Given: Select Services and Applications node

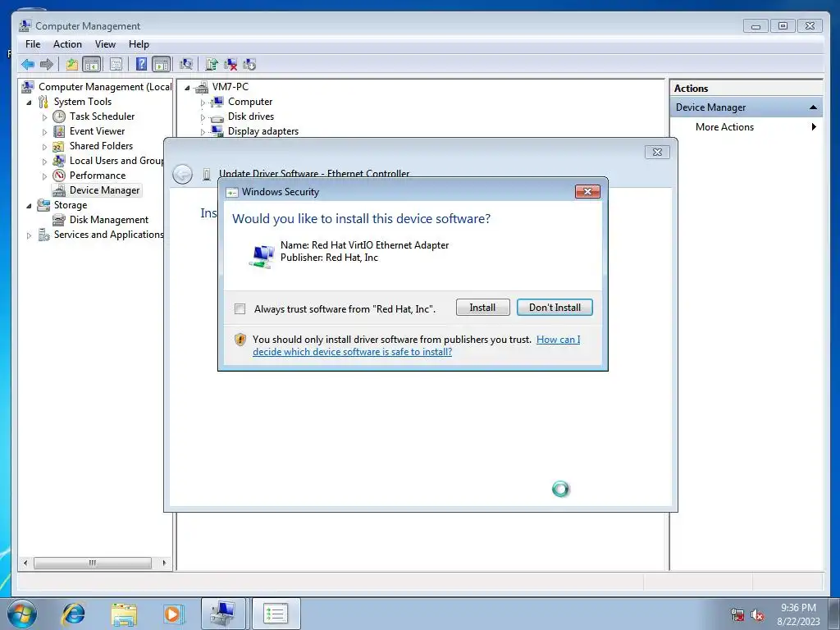Looking at the screenshot, I should click(109, 235).
